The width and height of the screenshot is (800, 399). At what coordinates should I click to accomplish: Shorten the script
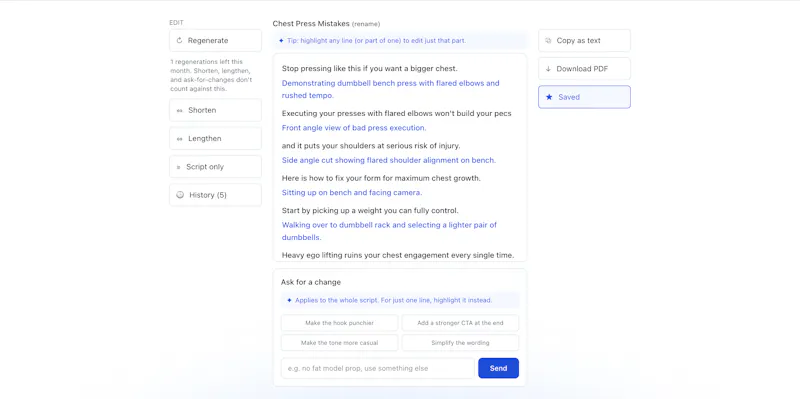point(215,110)
